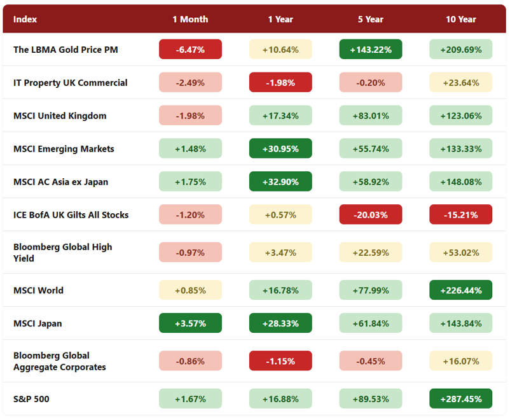Click MSCI Emerging Markets index name
Image resolution: width=510 pixels, height=420 pixels.
click(64, 149)
